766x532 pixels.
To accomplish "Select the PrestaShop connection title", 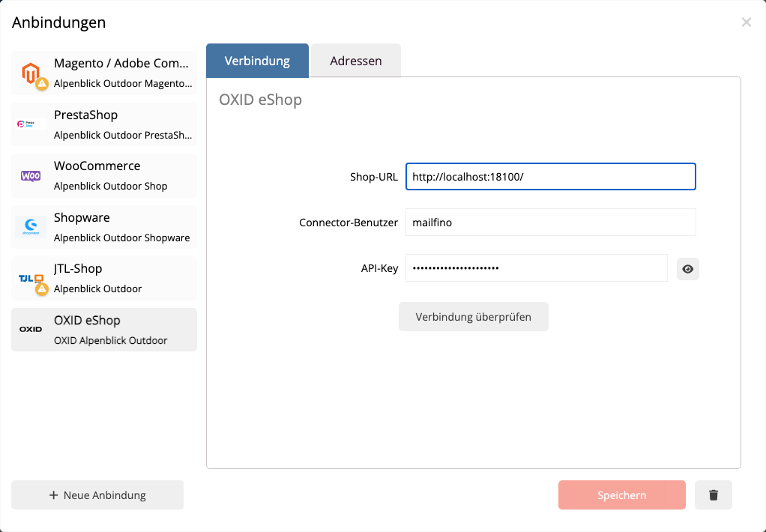I will pyautogui.click(x=85, y=115).
